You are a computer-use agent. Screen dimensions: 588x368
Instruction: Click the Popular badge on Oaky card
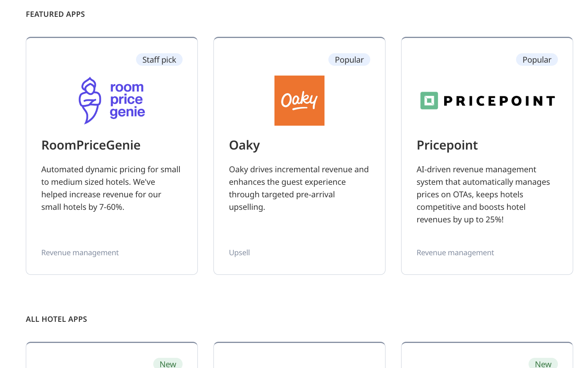coord(349,60)
